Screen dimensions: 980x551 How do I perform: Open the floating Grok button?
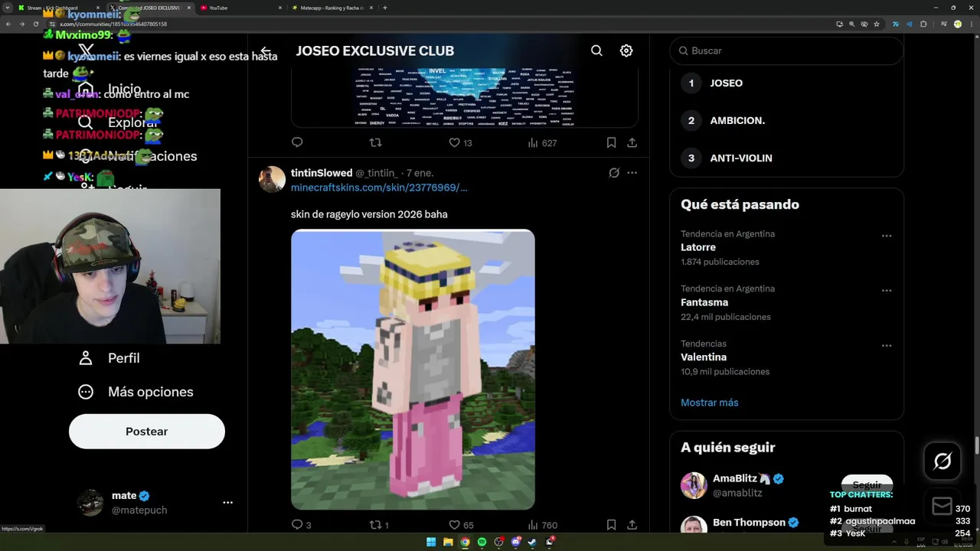(942, 461)
